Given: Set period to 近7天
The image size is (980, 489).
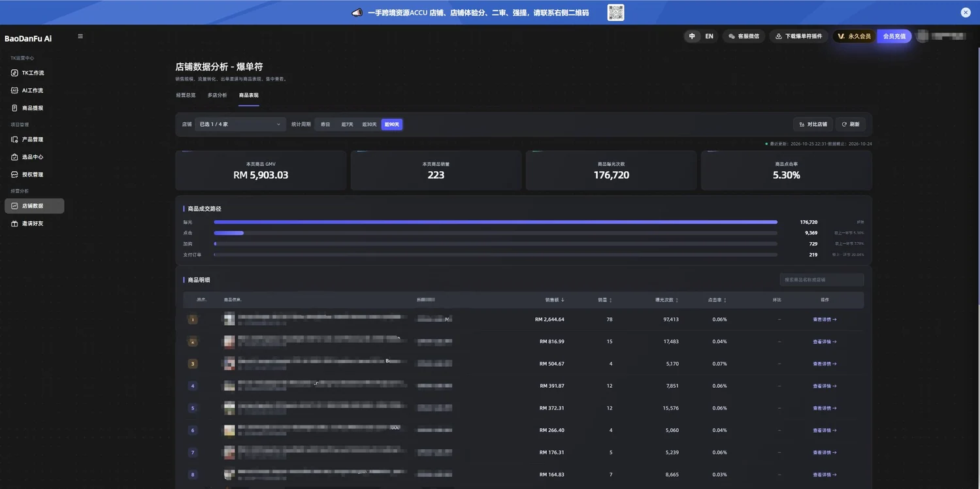Looking at the screenshot, I should [x=347, y=124].
